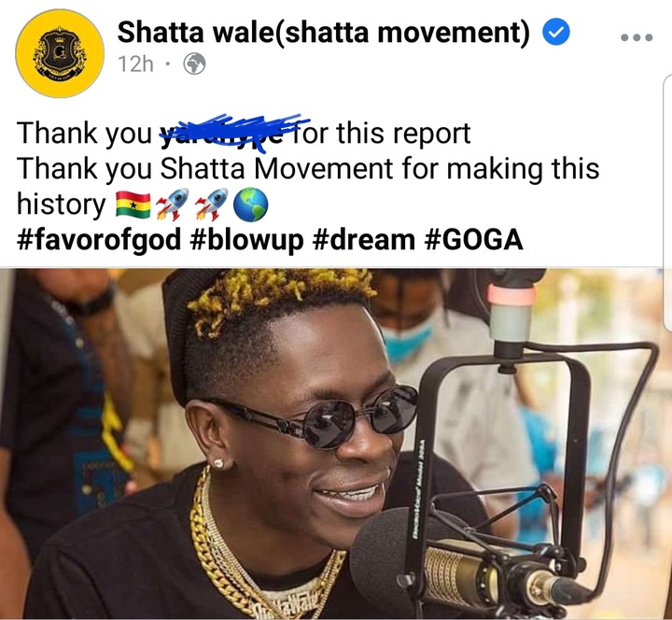Click the earth globe emoji
Screen dimensions: 672x620
[x=251, y=204]
